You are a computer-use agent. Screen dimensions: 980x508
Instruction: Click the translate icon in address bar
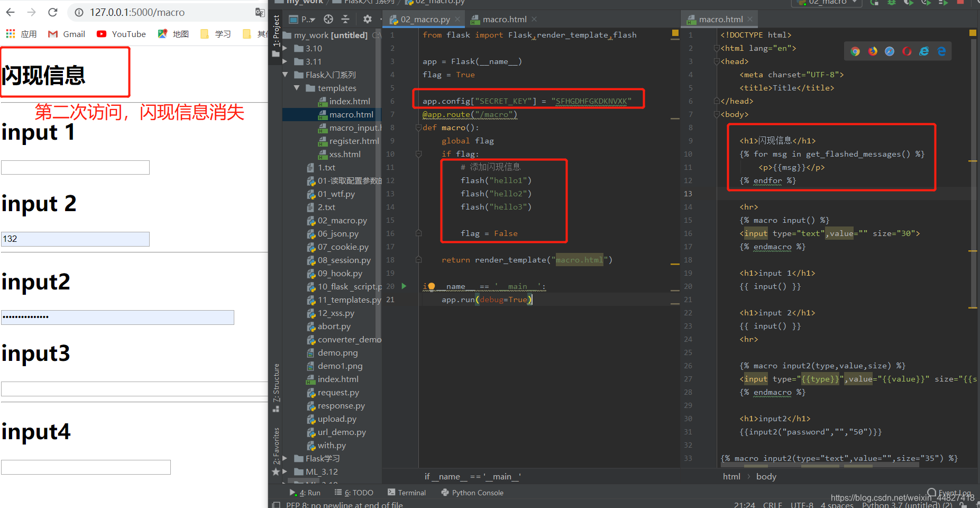click(x=260, y=12)
